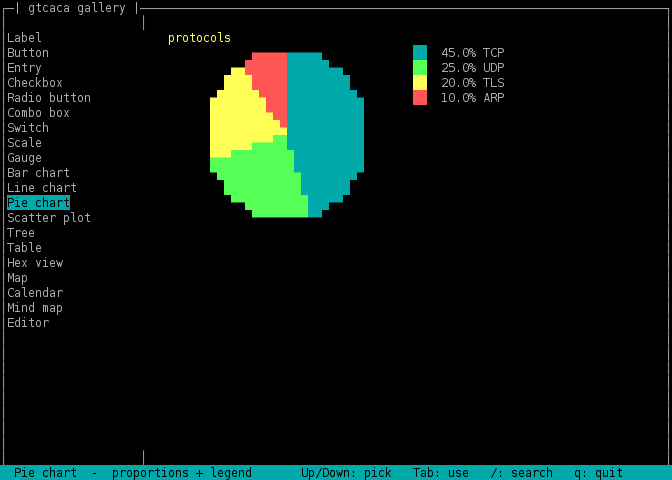
Task: Click the 25.0% UDP legend label
Action: tap(473, 68)
